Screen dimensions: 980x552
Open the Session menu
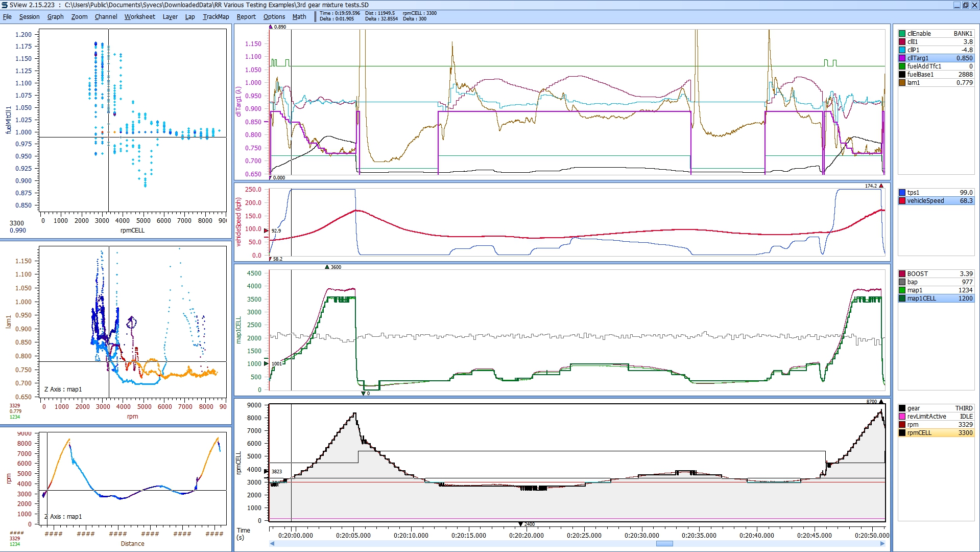click(29, 16)
